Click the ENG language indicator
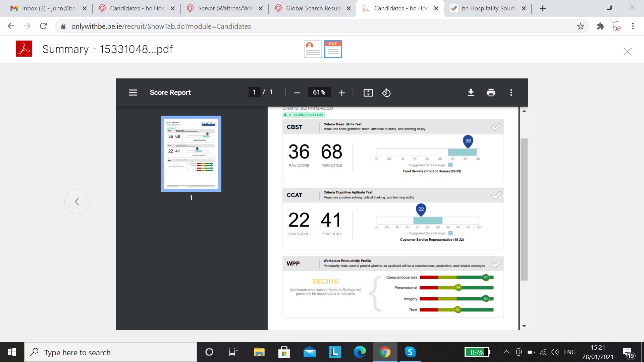The image size is (644, 362). point(570,352)
